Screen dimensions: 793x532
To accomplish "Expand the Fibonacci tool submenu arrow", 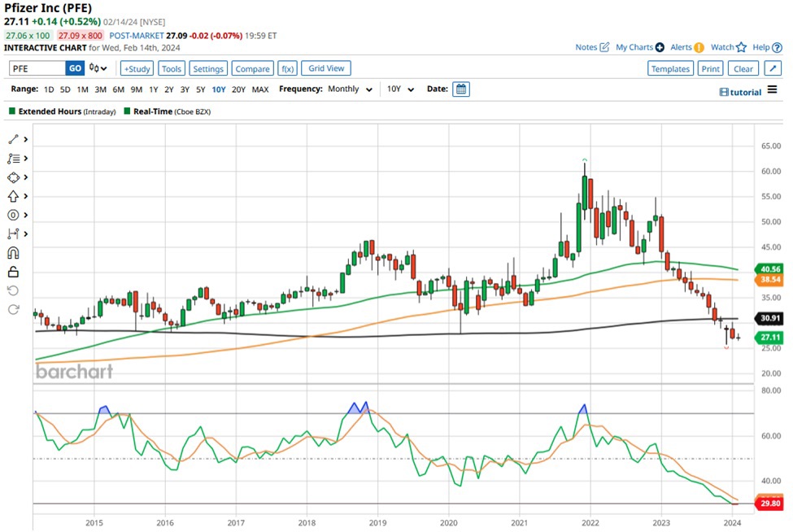I will pos(25,159).
